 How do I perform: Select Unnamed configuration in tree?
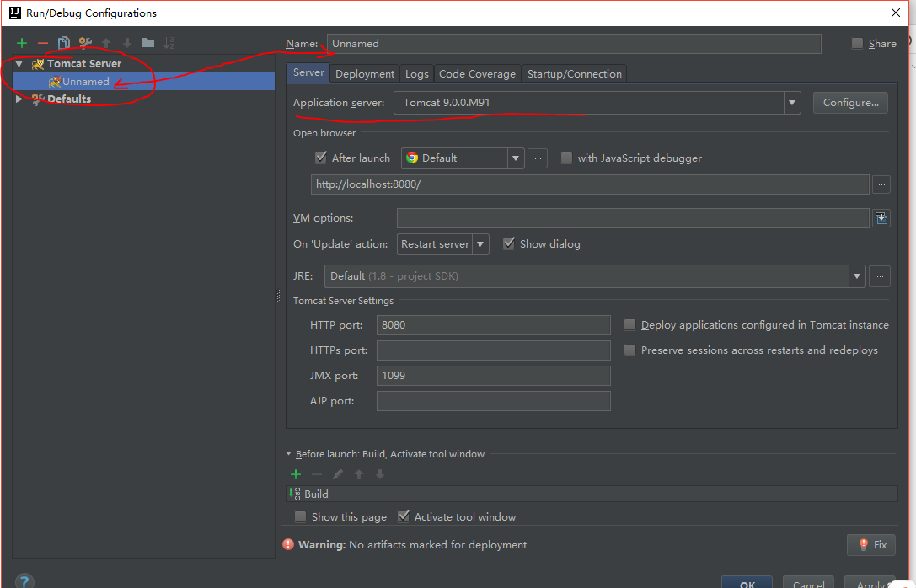pyautogui.click(x=144, y=81)
